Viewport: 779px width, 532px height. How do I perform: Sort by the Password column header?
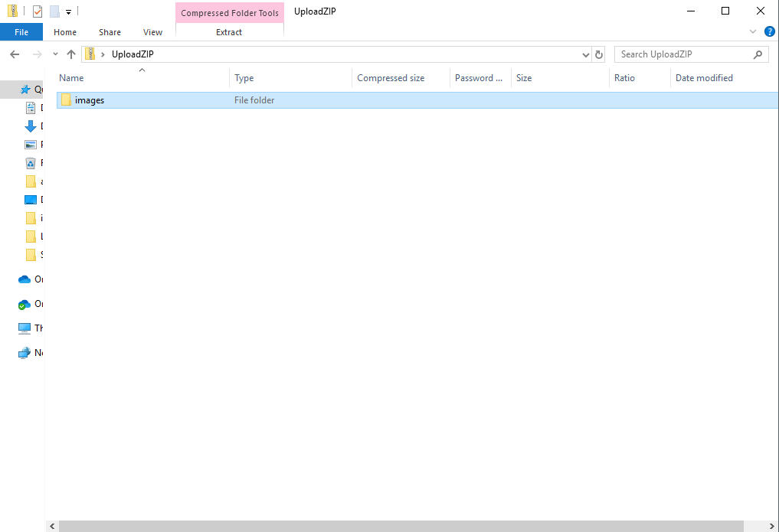tap(480, 78)
